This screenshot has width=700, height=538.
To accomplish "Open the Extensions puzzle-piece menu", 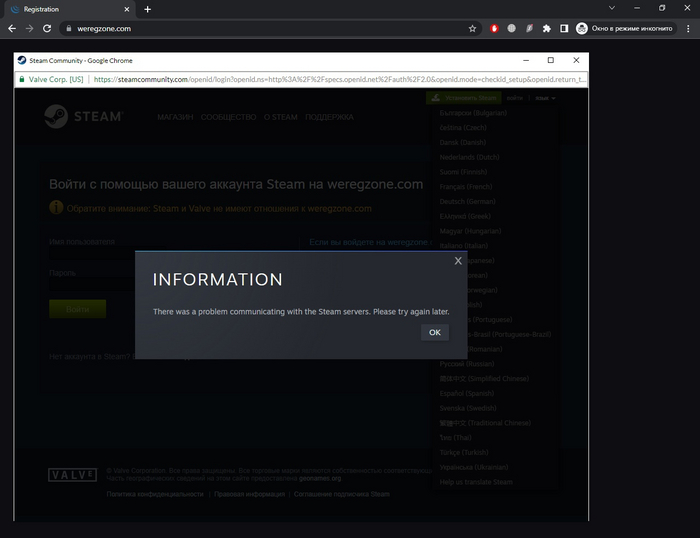I will coord(546,29).
